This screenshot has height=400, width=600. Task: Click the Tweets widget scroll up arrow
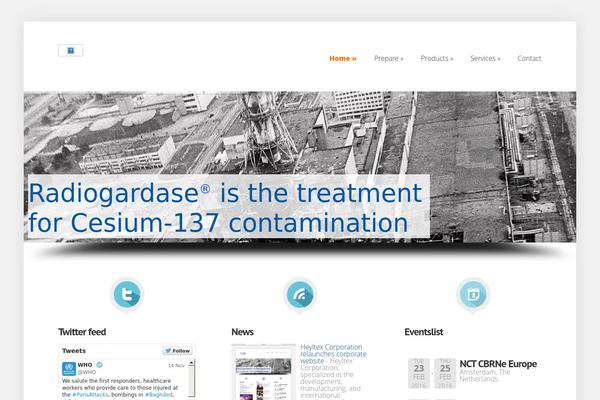192,362
